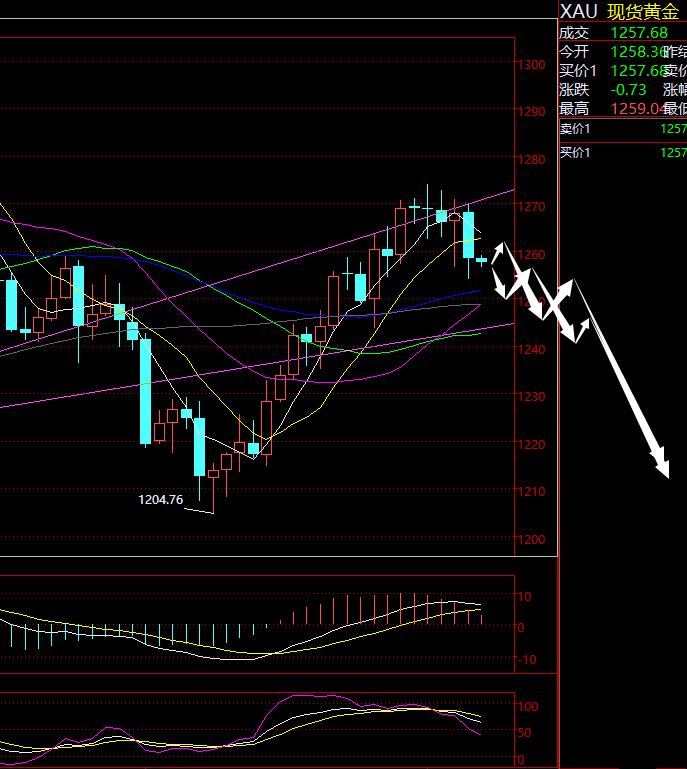This screenshot has width=687, height=769.
Task: Click the 1200 price axis label
Action: click(x=532, y=539)
